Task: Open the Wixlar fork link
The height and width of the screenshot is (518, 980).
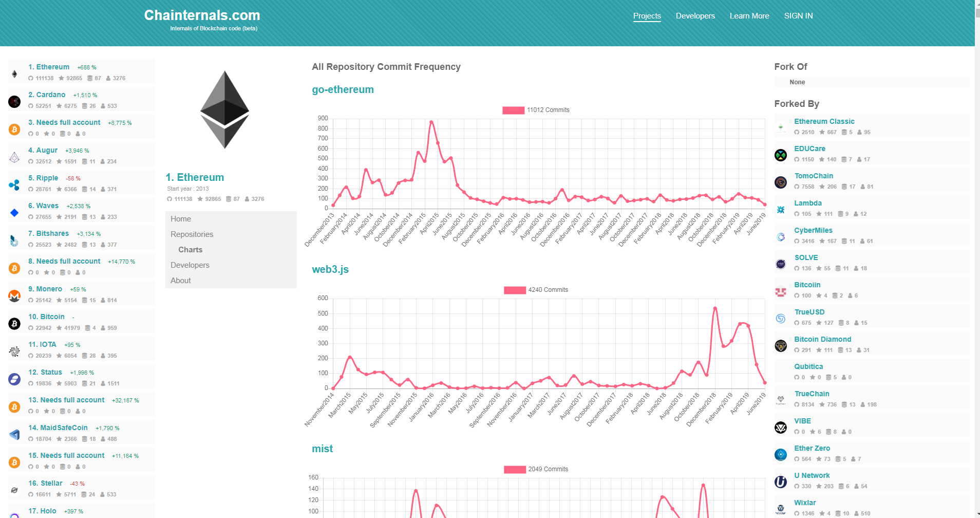Action: (x=805, y=503)
